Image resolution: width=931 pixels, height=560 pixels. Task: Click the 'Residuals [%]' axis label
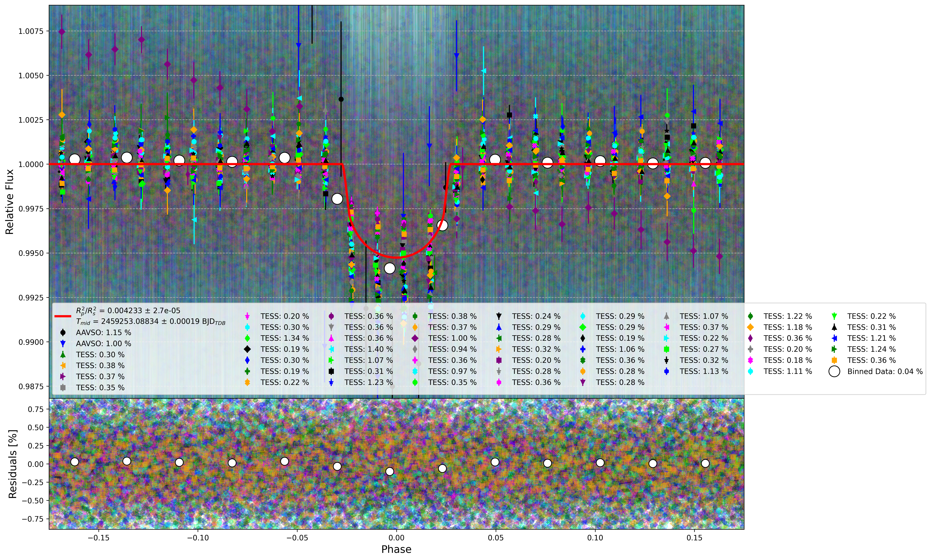click(x=13, y=464)
